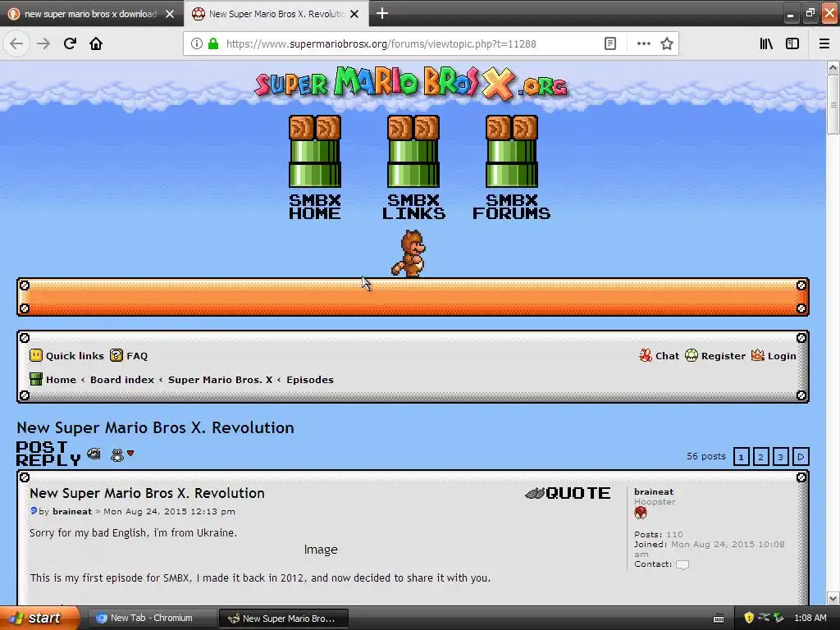Image resolution: width=840 pixels, height=630 pixels.
Task: Open page actions three-dots menu
Action: pyautogui.click(x=643, y=43)
